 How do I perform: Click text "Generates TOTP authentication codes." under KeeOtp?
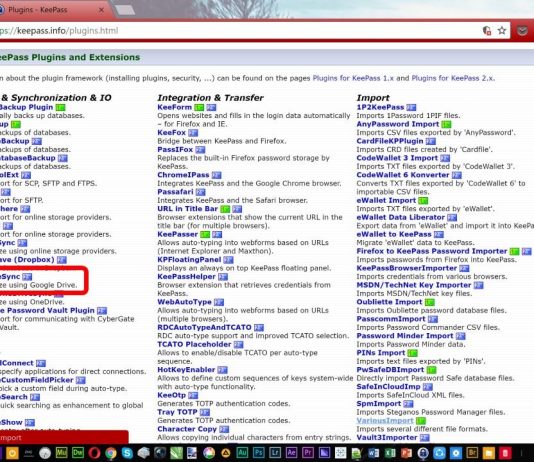[224, 404]
